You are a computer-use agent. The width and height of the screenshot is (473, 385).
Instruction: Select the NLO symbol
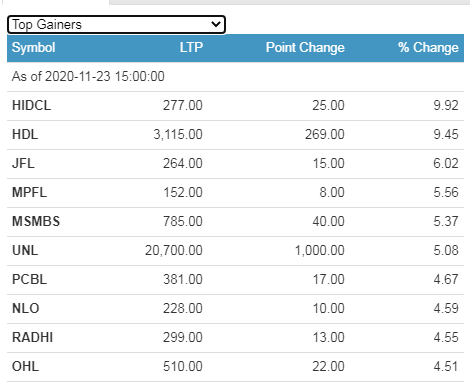[x=26, y=309]
